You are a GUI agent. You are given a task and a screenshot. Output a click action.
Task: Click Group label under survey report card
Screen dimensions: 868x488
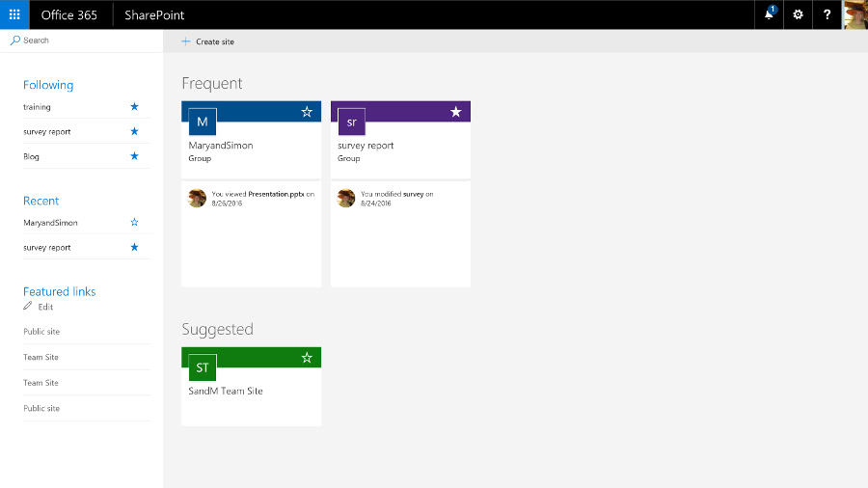[349, 158]
